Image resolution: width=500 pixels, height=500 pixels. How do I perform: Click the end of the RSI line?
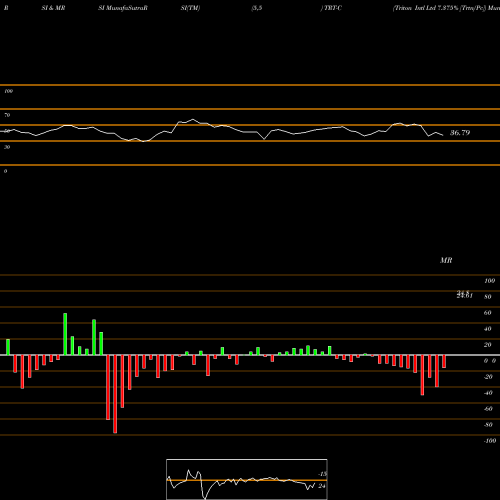tap(443, 135)
